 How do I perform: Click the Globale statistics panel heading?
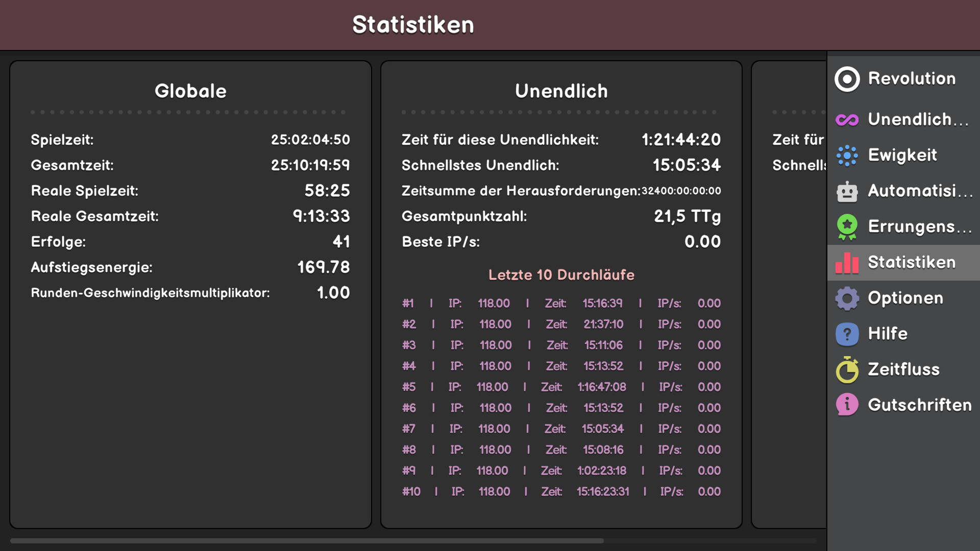(190, 91)
